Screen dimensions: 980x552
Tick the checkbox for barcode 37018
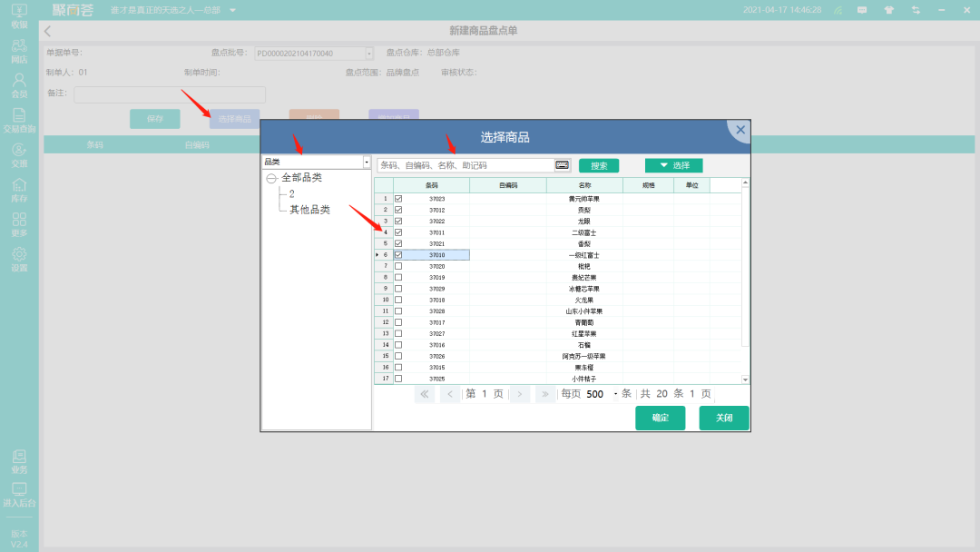coord(398,300)
